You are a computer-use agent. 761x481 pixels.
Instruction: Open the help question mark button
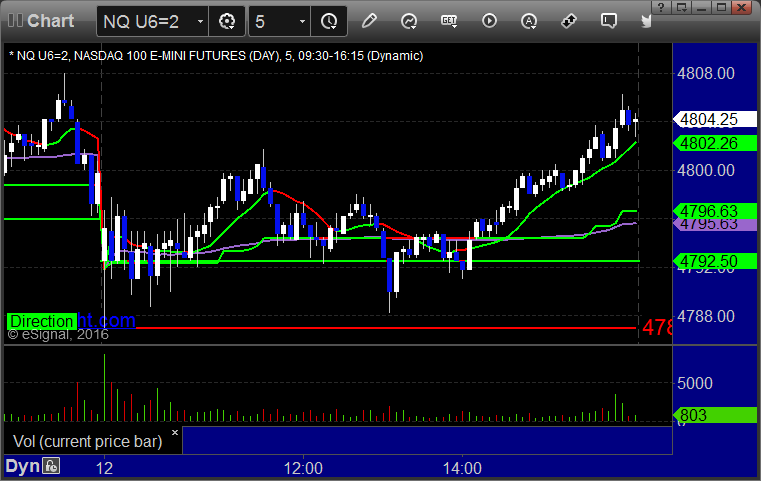[661, 7]
